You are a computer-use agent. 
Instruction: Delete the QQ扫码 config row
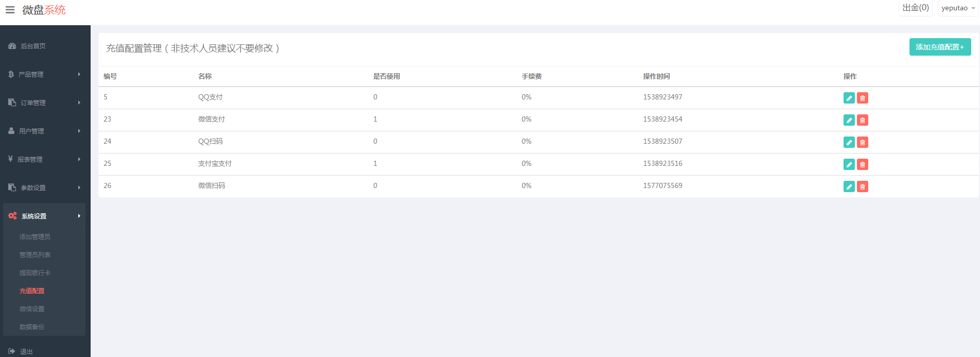click(x=863, y=142)
